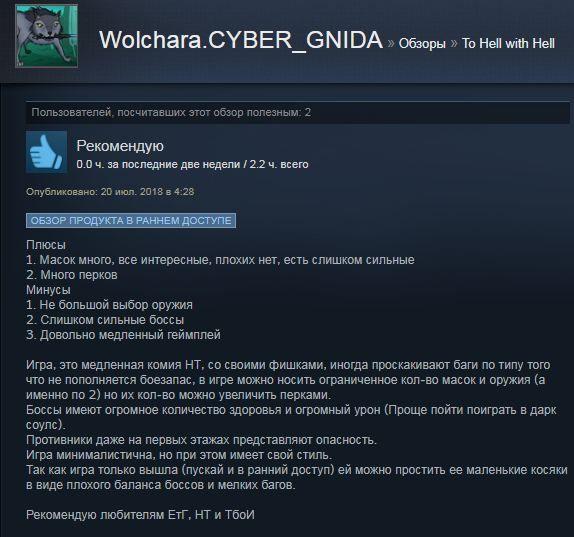
Task: Click the helpful users count bar
Action: (298, 112)
